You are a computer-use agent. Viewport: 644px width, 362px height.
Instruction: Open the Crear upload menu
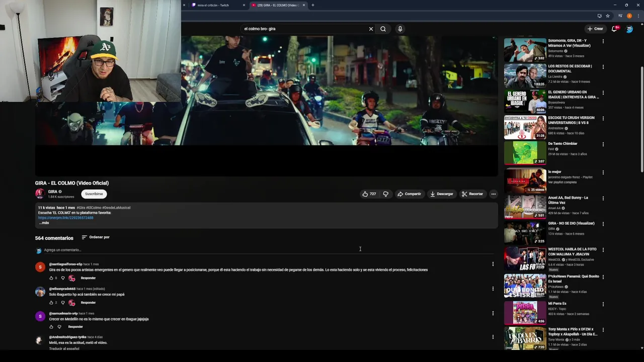tap(595, 29)
